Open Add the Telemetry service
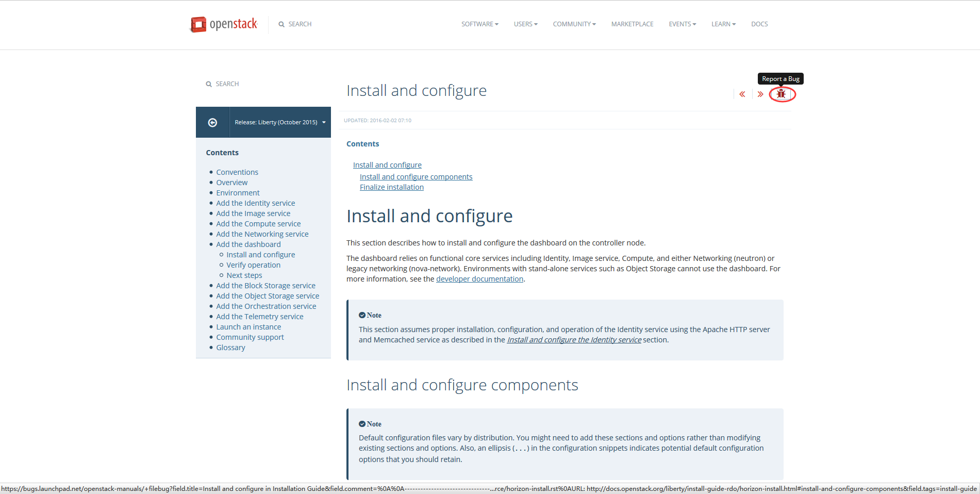980x494 pixels. click(260, 317)
